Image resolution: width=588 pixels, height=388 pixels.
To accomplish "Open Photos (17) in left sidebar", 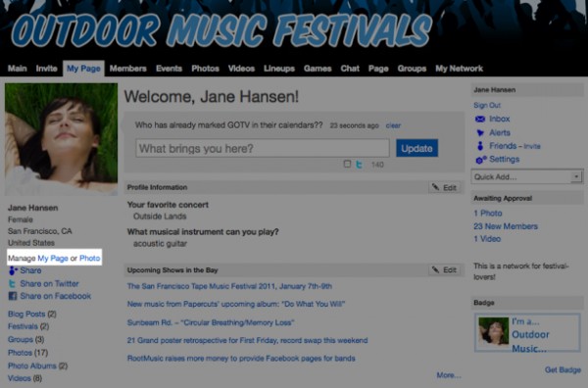I will pyautogui.click(x=27, y=353).
